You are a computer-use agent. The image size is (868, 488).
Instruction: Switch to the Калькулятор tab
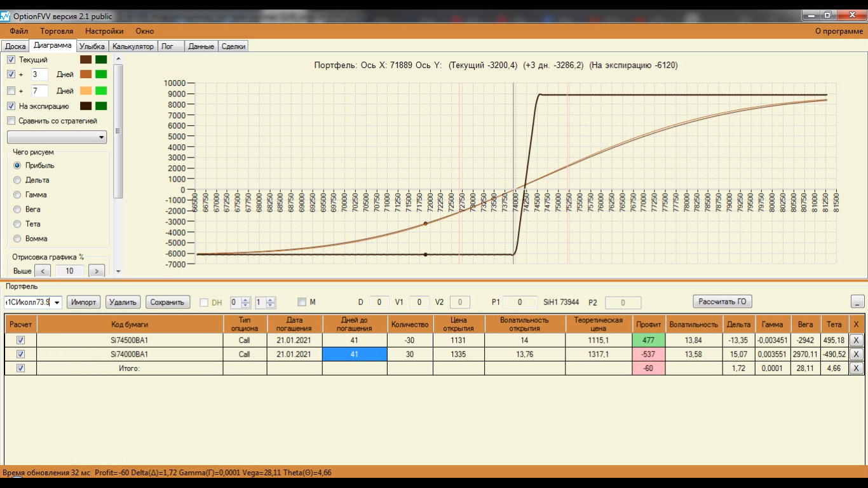click(x=133, y=46)
